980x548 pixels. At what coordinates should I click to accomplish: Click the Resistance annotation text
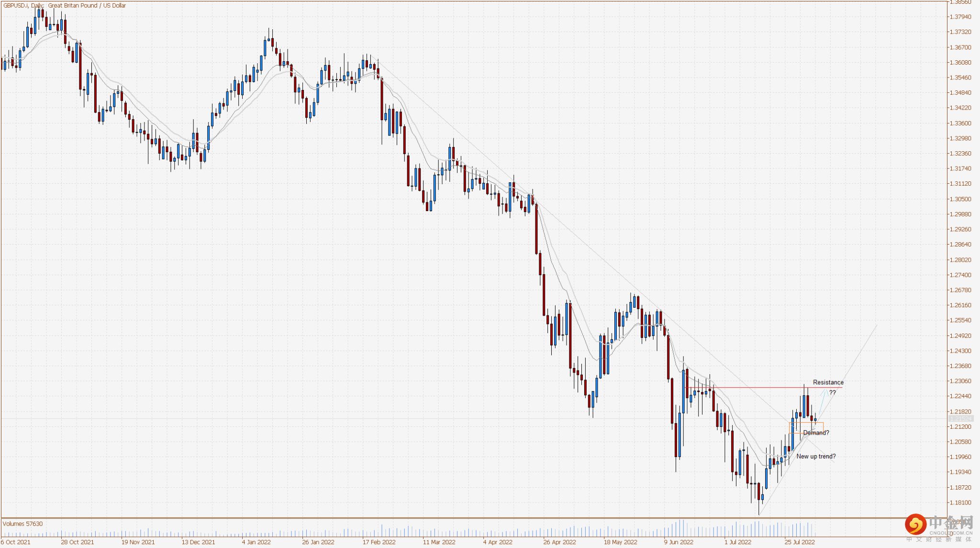(828, 382)
